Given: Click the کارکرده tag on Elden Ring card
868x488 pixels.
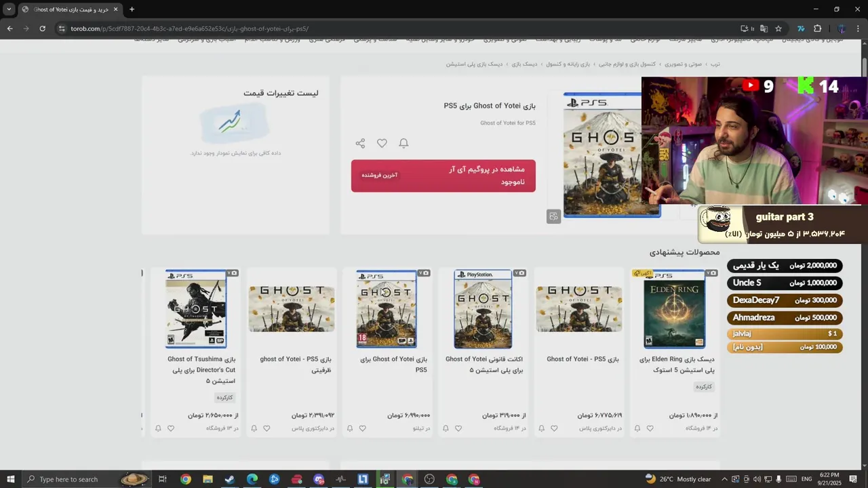Looking at the screenshot, I should tap(704, 387).
